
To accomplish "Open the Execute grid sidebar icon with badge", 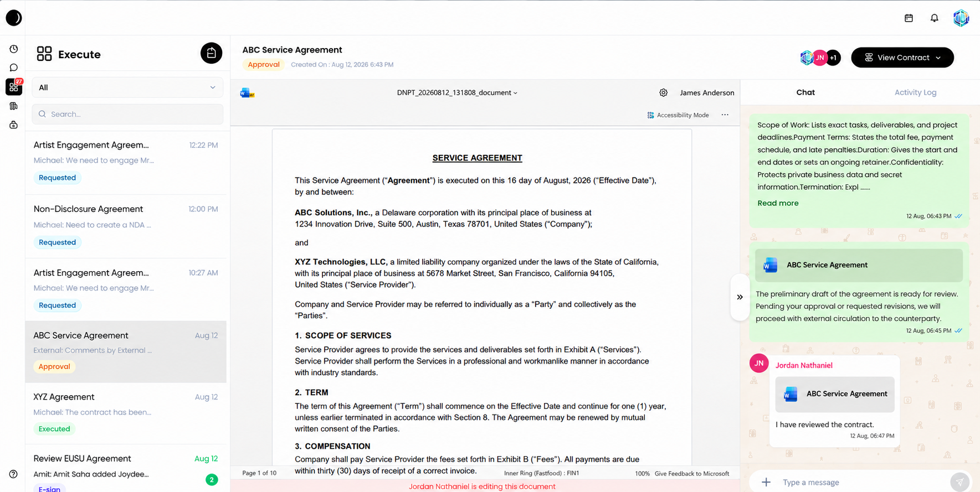I will [14, 87].
